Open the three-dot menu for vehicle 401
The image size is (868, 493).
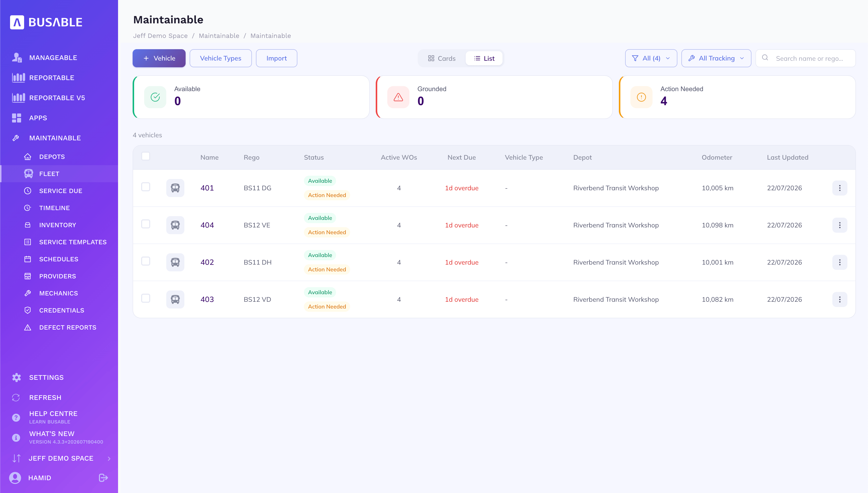[840, 188]
